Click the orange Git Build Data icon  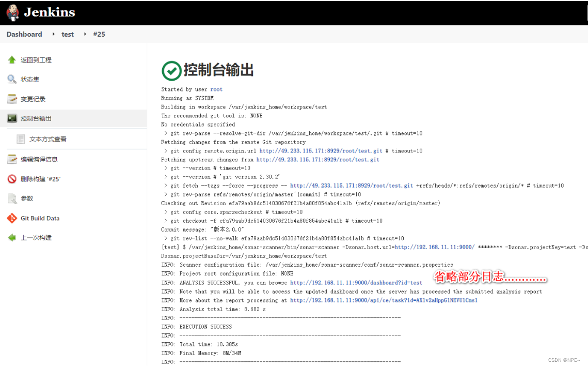[x=12, y=218]
